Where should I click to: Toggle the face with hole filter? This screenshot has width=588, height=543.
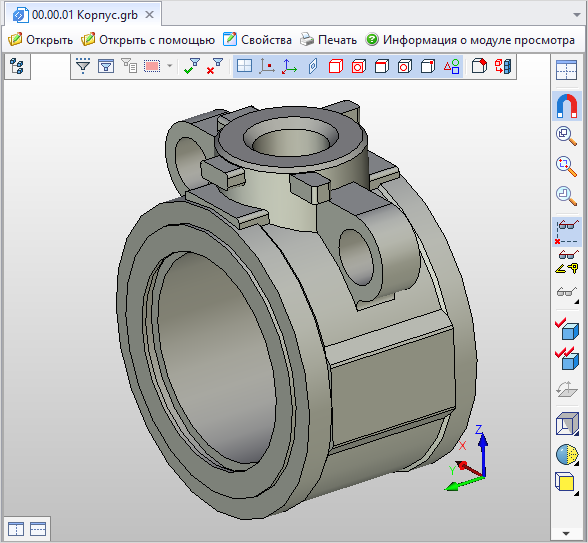click(x=358, y=66)
